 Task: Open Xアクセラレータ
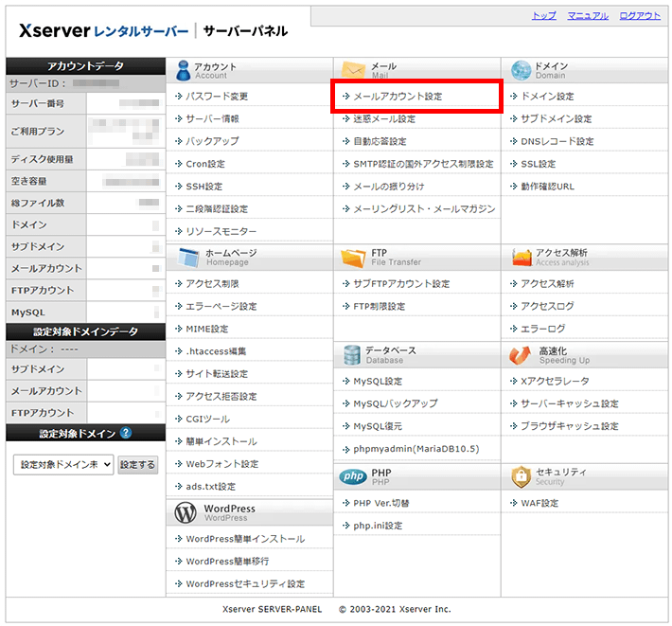pos(555,381)
